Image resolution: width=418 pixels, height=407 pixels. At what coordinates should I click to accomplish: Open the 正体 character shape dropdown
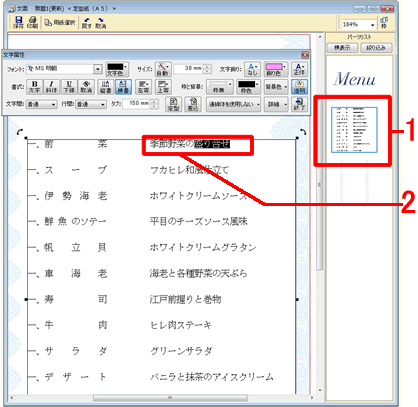click(x=299, y=69)
